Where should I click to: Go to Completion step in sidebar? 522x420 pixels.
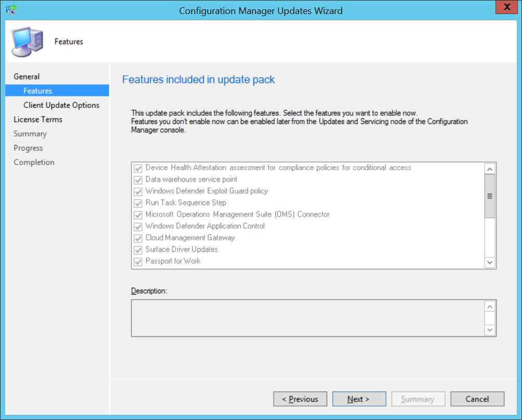coord(34,162)
